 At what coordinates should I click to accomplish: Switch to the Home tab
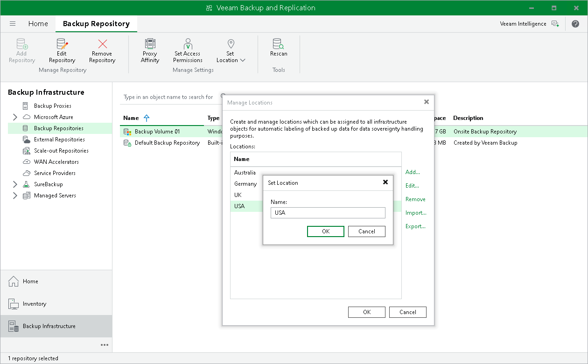point(38,23)
